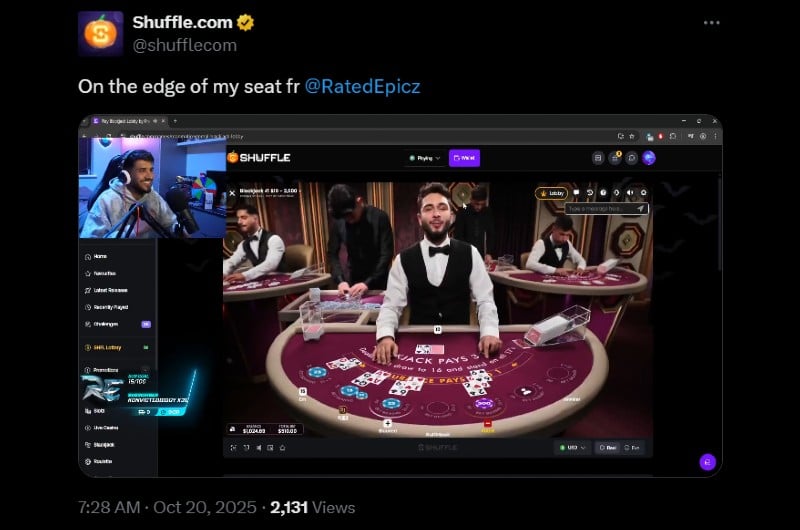Close the blackjack game with the X
Screen dimensions: 800x530
(x=232, y=193)
